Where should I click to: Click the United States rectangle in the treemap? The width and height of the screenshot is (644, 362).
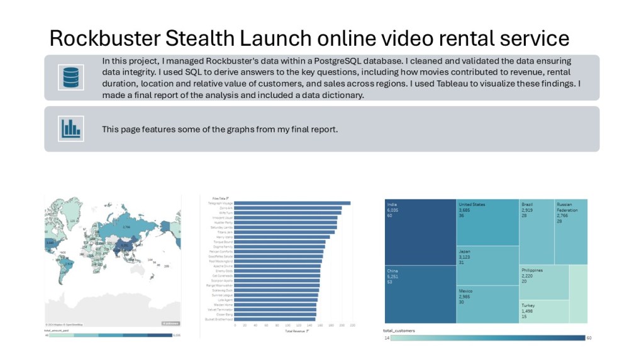point(487,223)
